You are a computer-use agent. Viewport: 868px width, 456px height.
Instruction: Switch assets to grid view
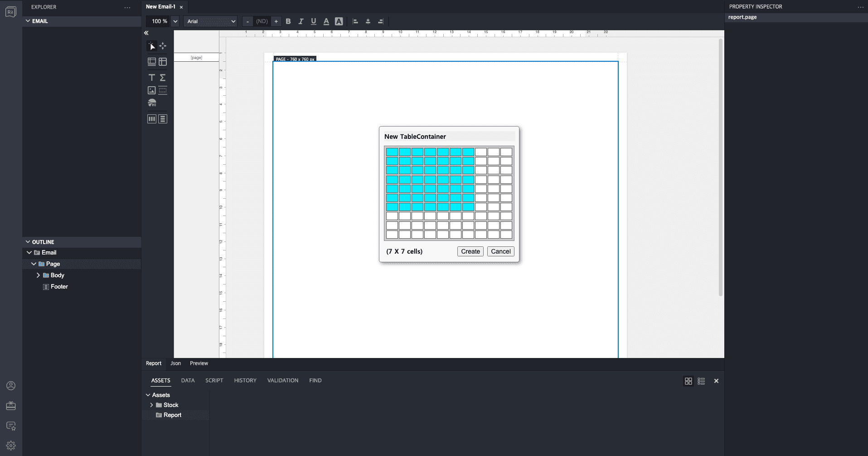(x=689, y=381)
